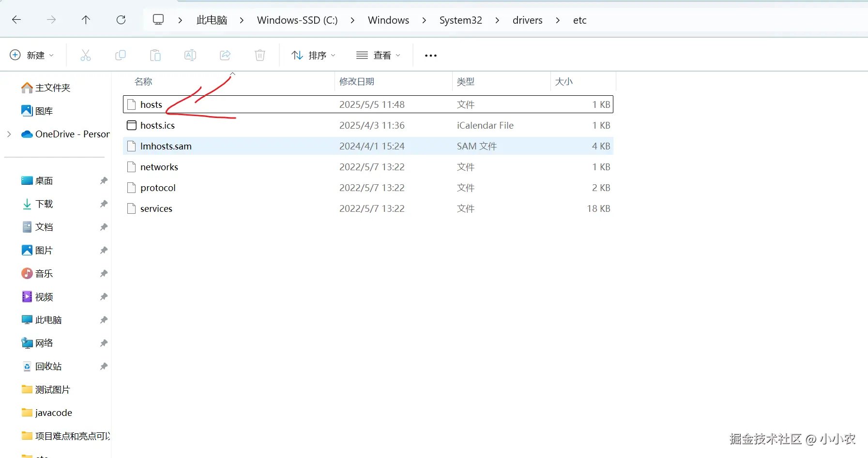The image size is (868, 458).
Task: Open the three-dot more options menu
Action: tap(431, 56)
